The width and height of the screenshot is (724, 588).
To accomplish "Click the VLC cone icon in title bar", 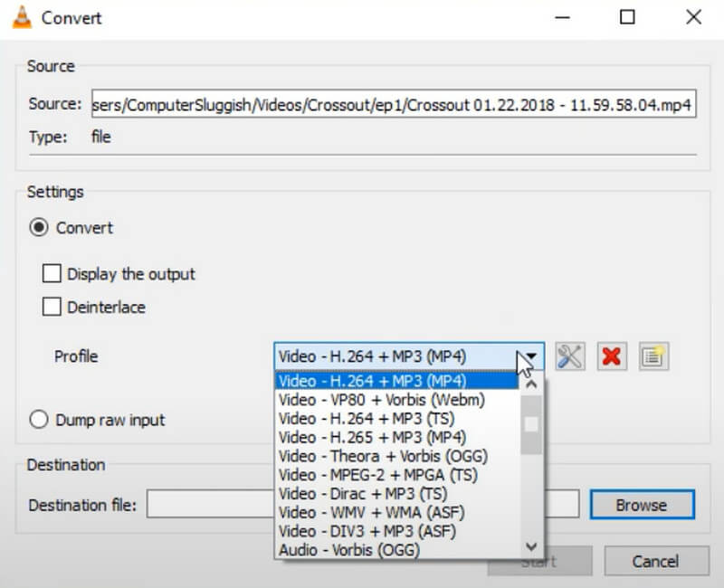I will tap(18, 17).
